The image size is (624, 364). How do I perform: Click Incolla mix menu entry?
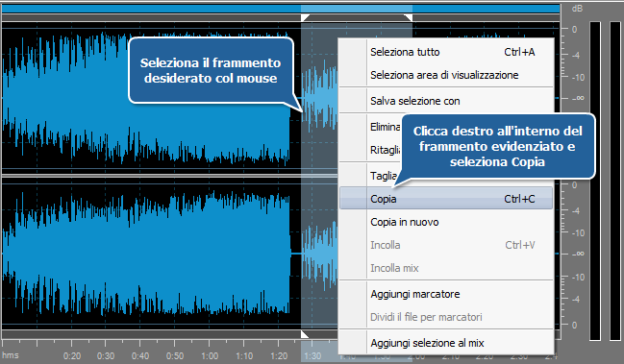pos(446,268)
